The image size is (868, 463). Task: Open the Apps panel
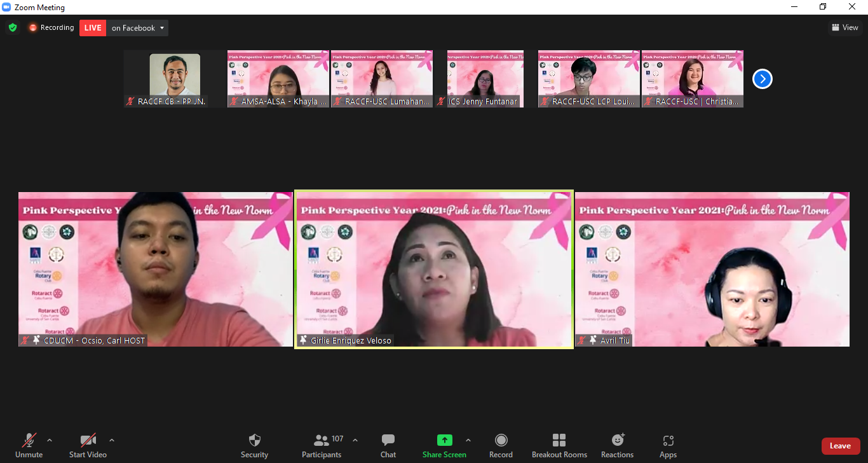[668, 445]
